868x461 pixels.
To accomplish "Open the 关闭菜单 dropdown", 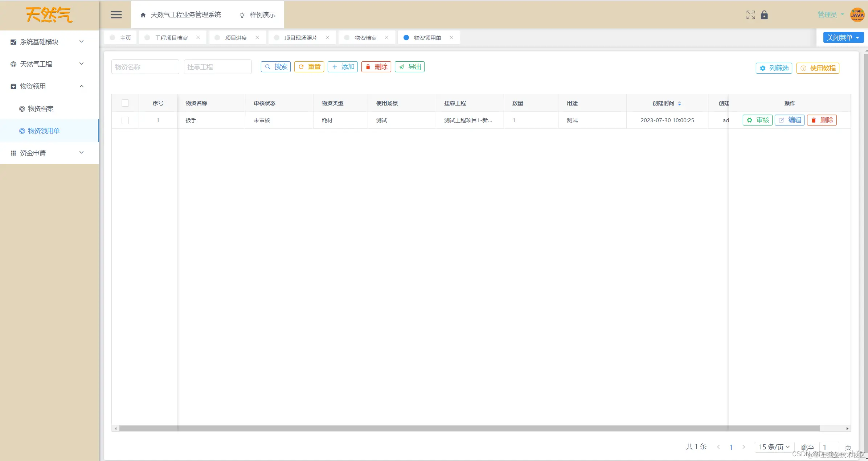I will point(843,37).
